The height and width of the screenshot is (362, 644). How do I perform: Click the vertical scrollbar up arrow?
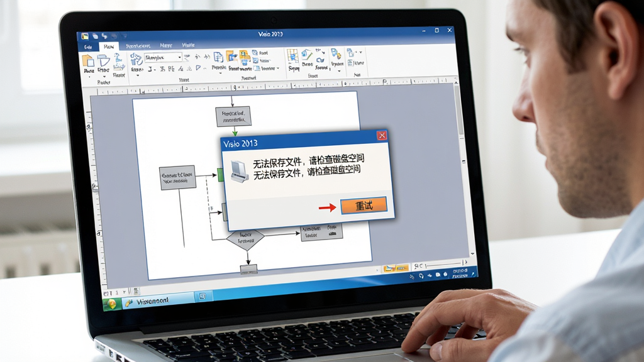pos(456,84)
